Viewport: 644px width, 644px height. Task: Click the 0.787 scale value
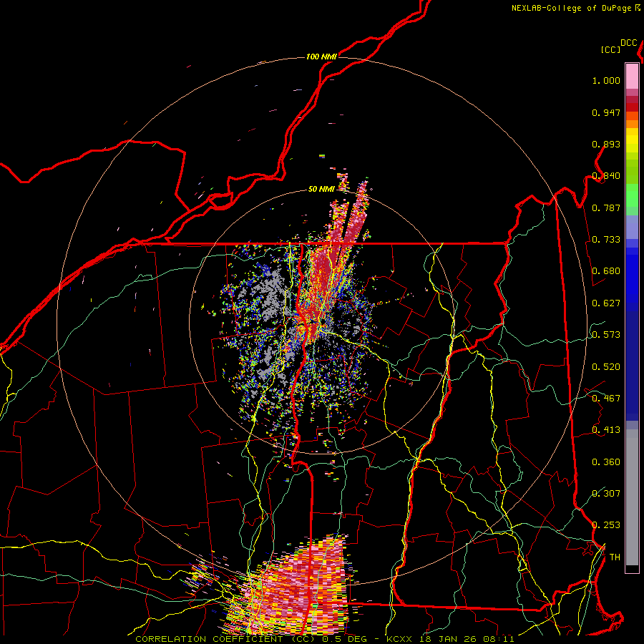click(x=606, y=208)
